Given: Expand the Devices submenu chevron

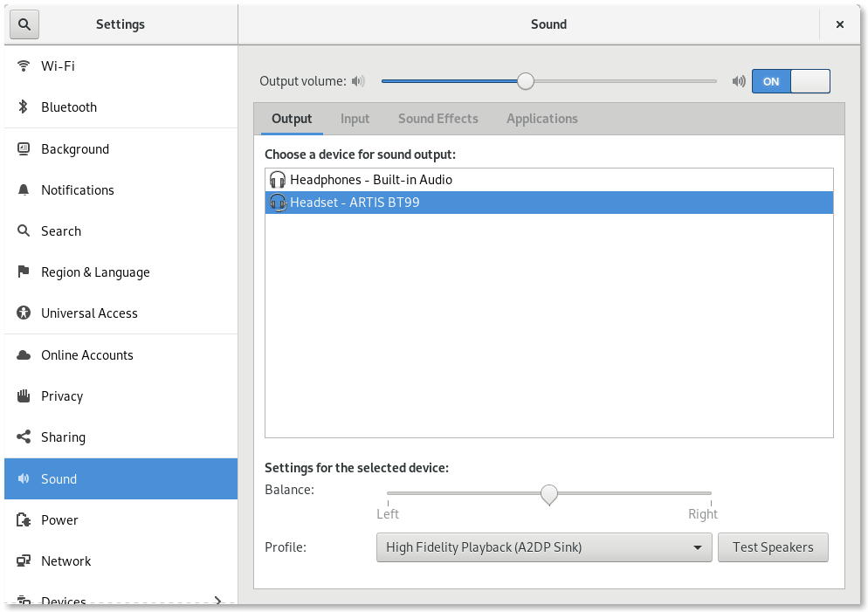Looking at the screenshot, I should [x=218, y=600].
